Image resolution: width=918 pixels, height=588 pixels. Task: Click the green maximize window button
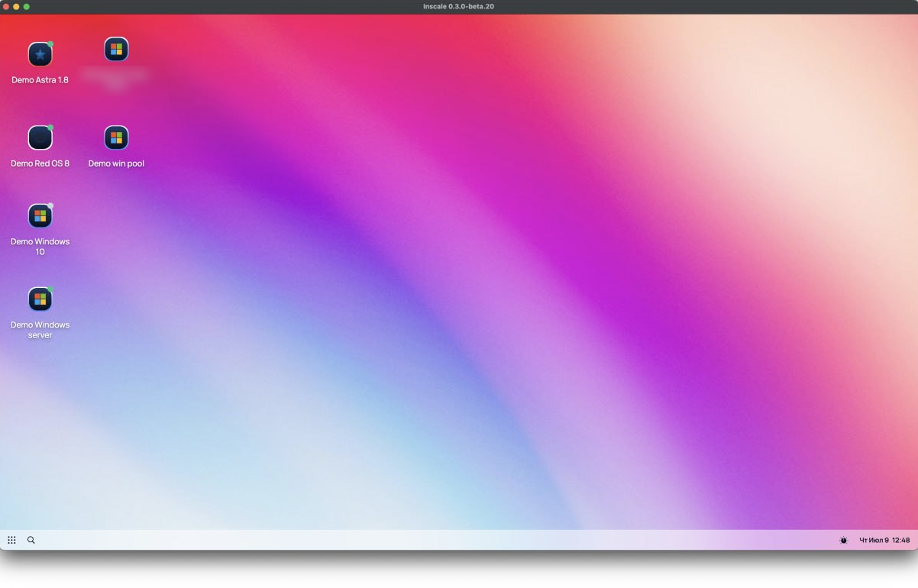point(27,7)
